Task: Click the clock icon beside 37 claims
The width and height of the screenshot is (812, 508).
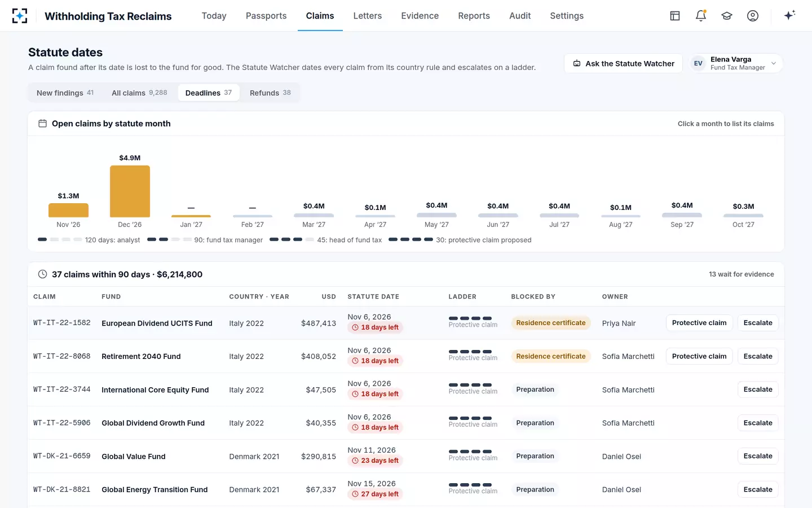Action: coord(42,274)
